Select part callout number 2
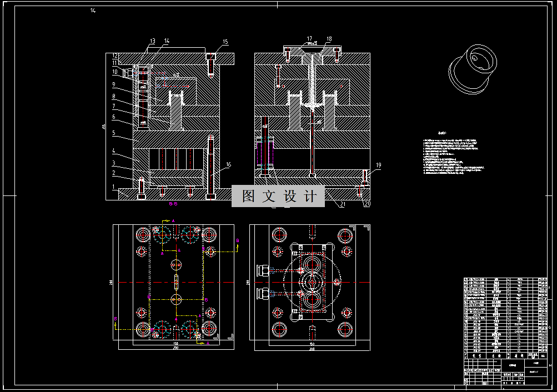 click(114, 173)
